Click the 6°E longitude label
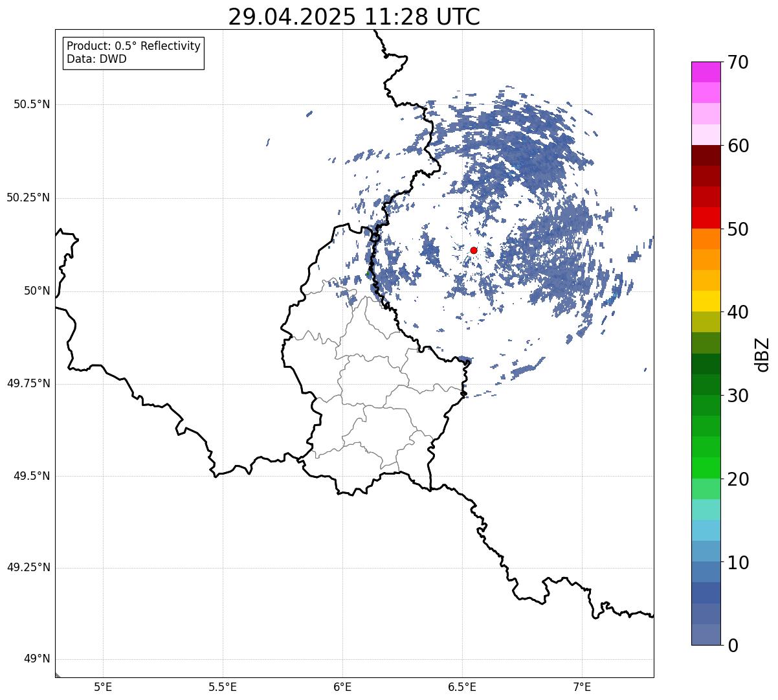The image size is (778, 700). [x=342, y=686]
